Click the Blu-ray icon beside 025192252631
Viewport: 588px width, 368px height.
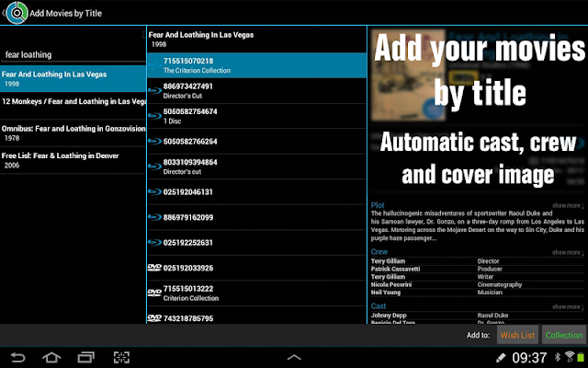tap(154, 243)
